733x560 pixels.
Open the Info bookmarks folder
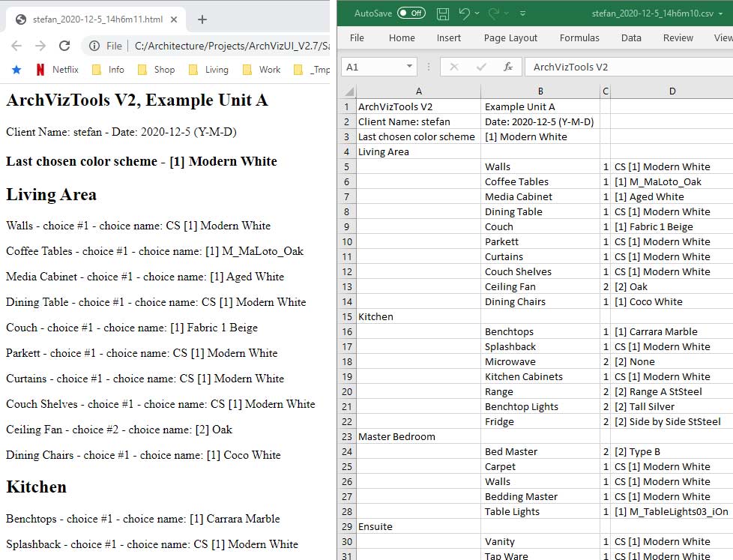click(108, 70)
